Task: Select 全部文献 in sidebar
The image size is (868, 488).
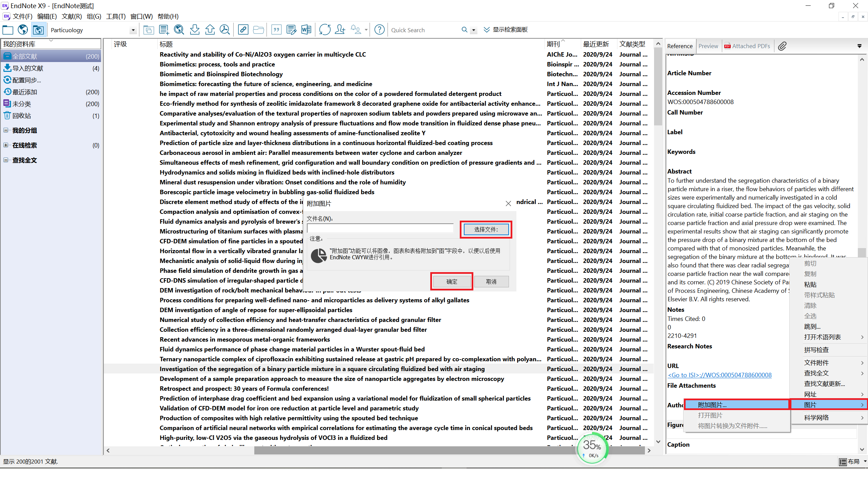Action: [51, 56]
